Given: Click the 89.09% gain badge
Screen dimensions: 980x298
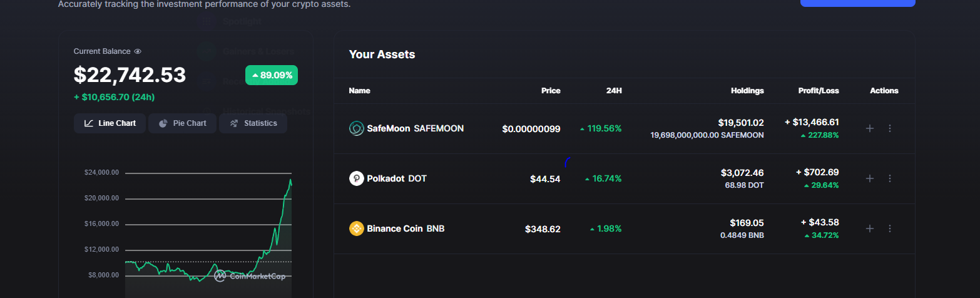Looking at the screenshot, I should pyautogui.click(x=272, y=75).
